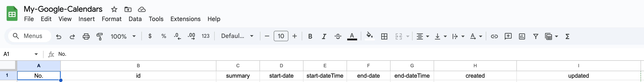
Task: Insert a link with the link icon
Action: pos(494,36)
